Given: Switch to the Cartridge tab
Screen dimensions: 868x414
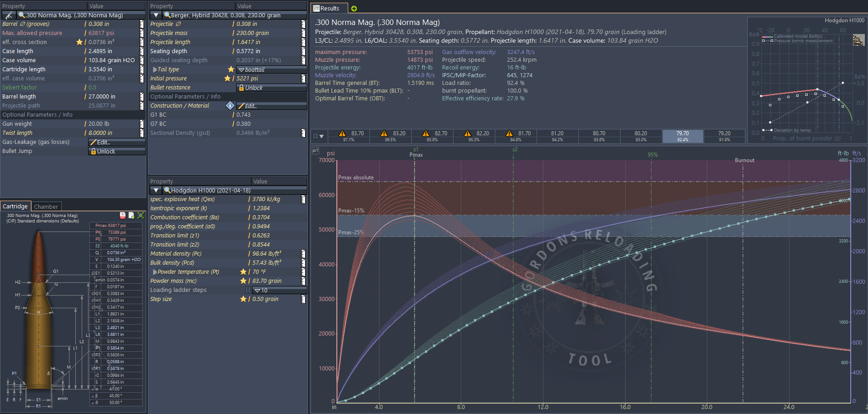Looking at the screenshot, I should (x=15, y=206).
